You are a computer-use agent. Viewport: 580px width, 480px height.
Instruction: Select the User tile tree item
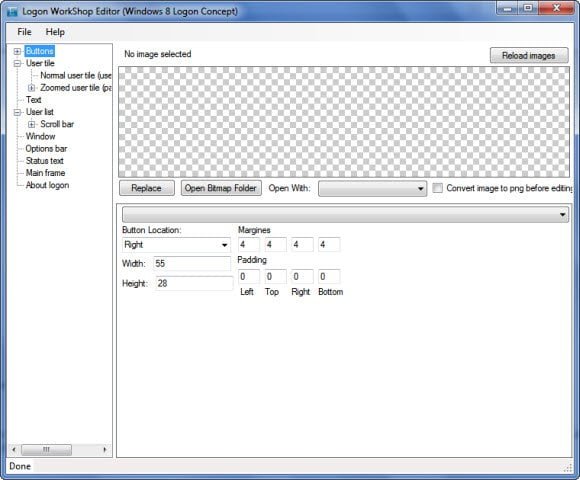pyautogui.click(x=40, y=63)
